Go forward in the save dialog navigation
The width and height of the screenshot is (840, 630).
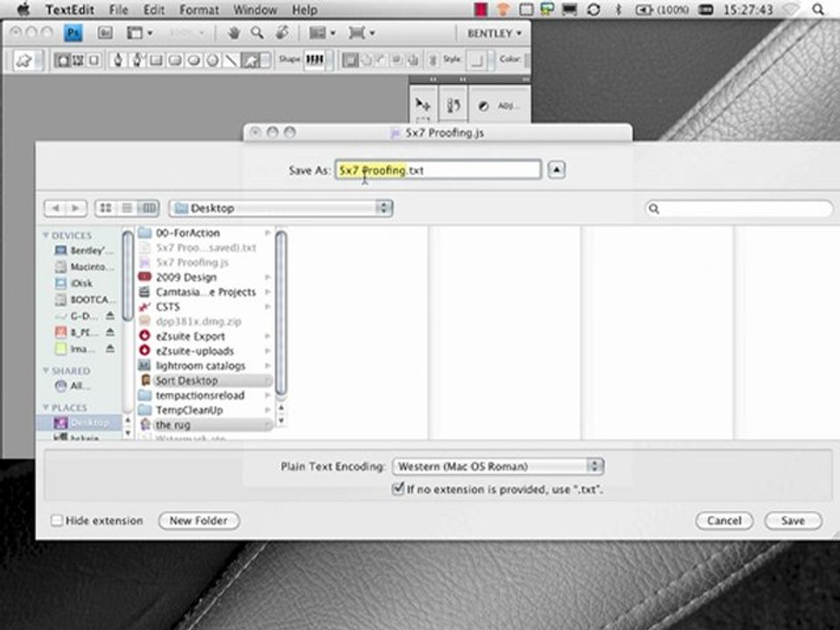(x=76, y=208)
